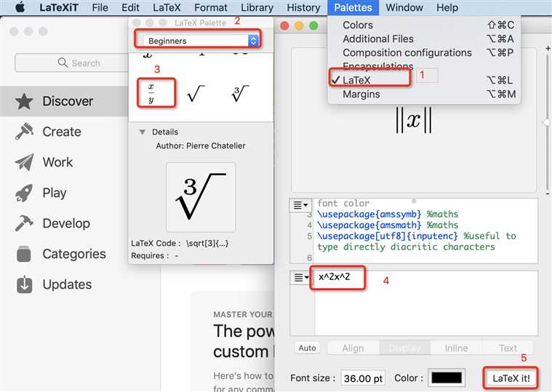Open Work in App Store sidebar
552x392 pixels.
click(64, 162)
